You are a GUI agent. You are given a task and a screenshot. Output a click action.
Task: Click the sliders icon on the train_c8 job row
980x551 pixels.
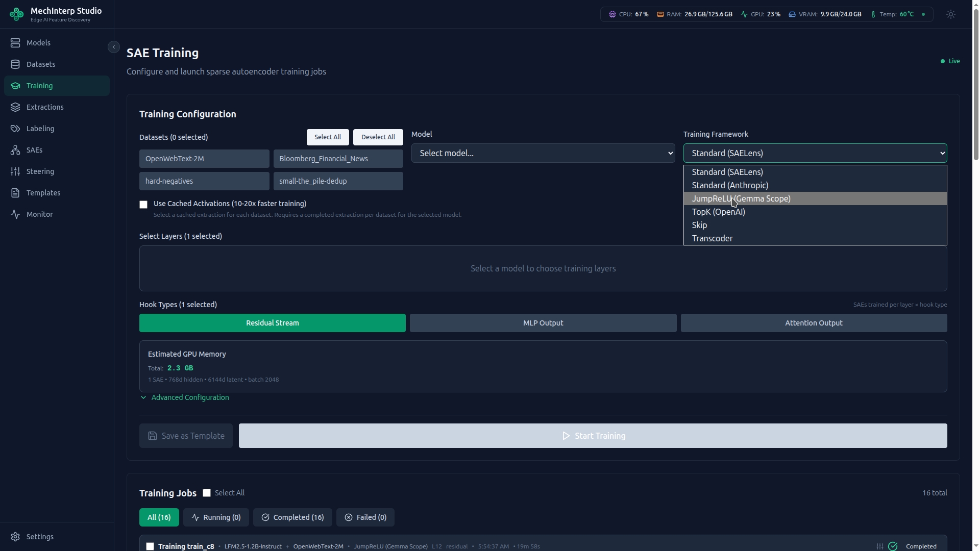(880, 546)
